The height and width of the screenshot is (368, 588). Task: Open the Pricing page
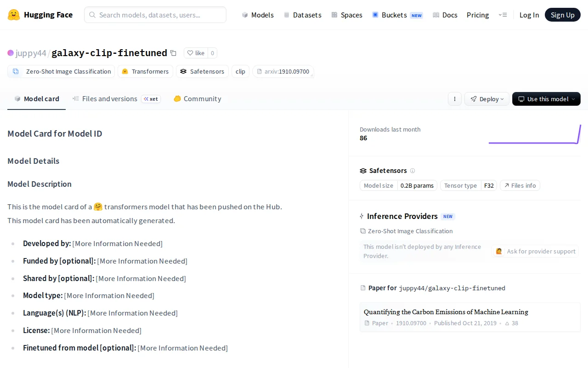pos(478,15)
